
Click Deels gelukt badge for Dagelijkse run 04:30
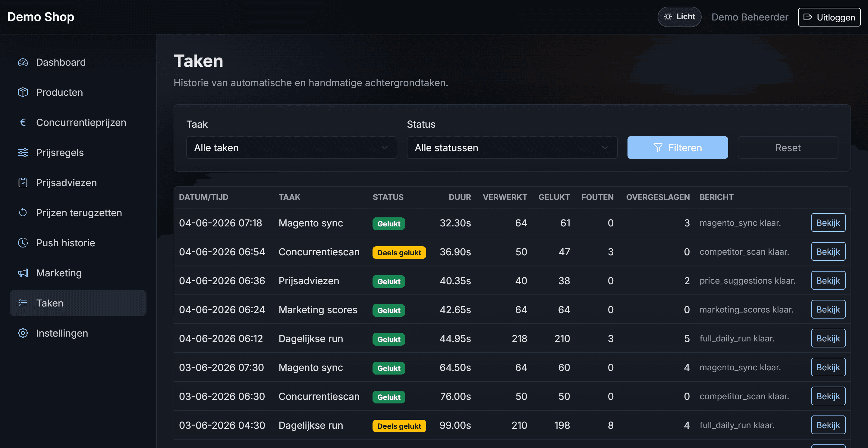coord(399,426)
